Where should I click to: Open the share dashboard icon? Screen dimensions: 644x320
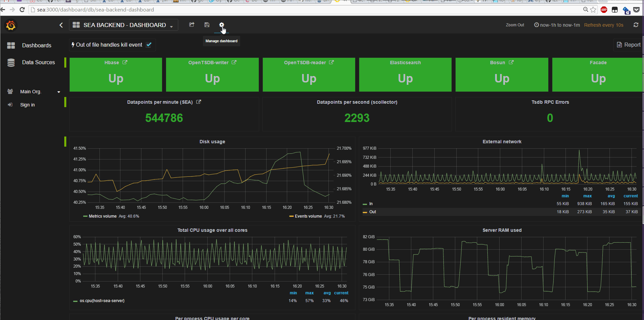(x=192, y=25)
